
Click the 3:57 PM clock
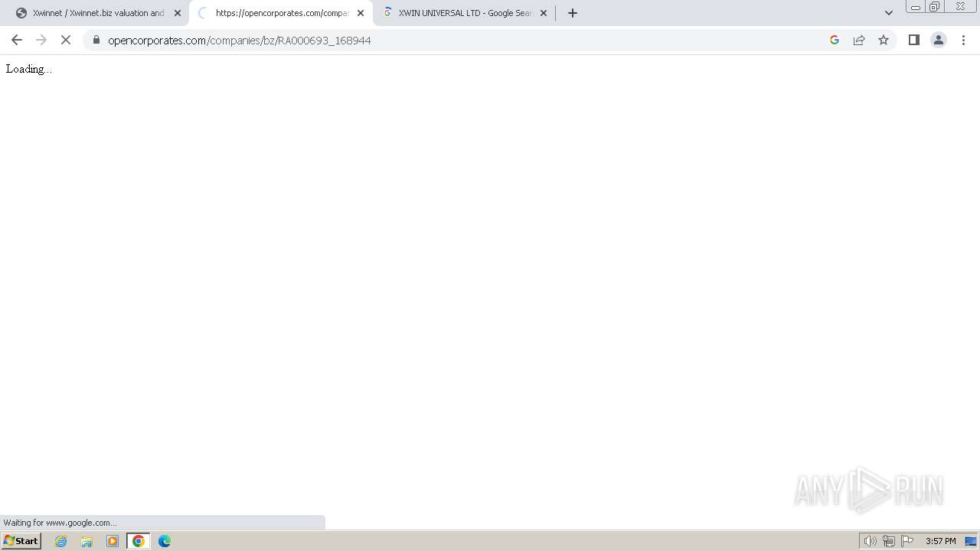940,541
